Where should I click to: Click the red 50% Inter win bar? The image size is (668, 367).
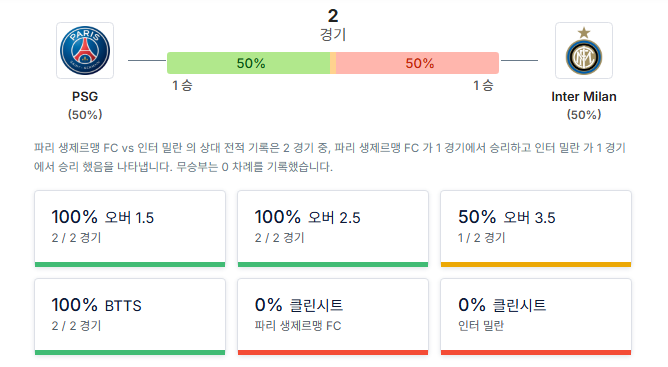click(417, 63)
